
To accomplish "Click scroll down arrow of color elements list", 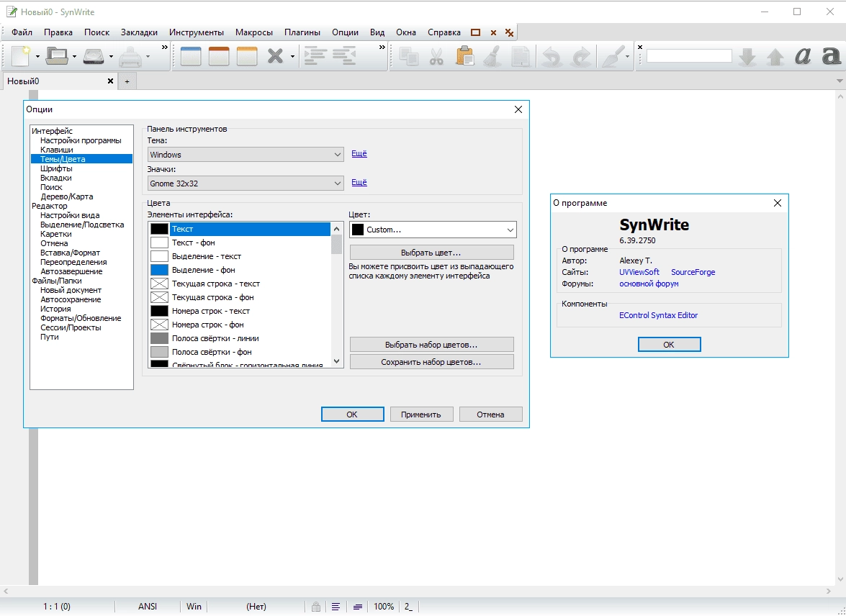I will 337,361.
